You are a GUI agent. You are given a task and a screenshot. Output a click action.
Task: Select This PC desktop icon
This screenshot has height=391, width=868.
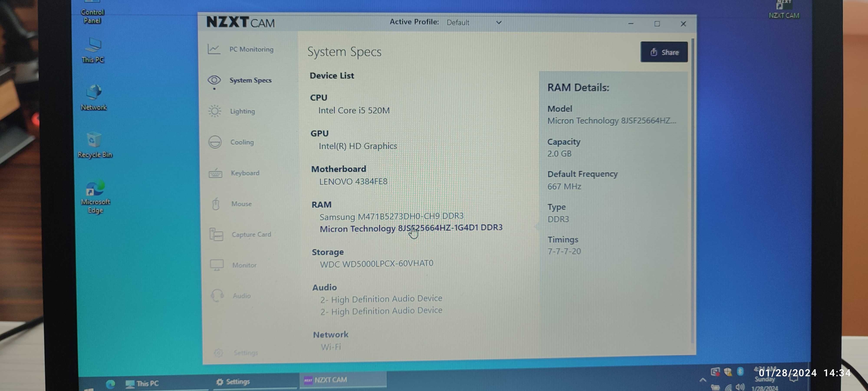pos(93,51)
